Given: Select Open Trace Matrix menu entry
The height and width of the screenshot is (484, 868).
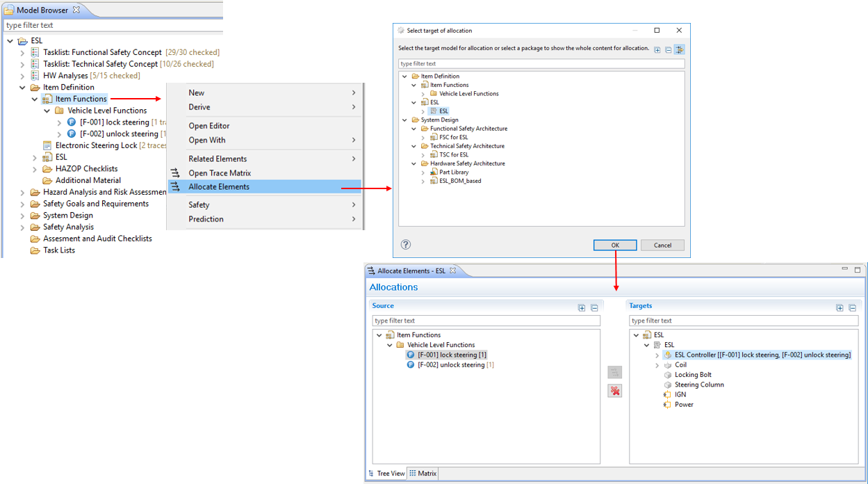Looking at the screenshot, I should click(x=264, y=172).
